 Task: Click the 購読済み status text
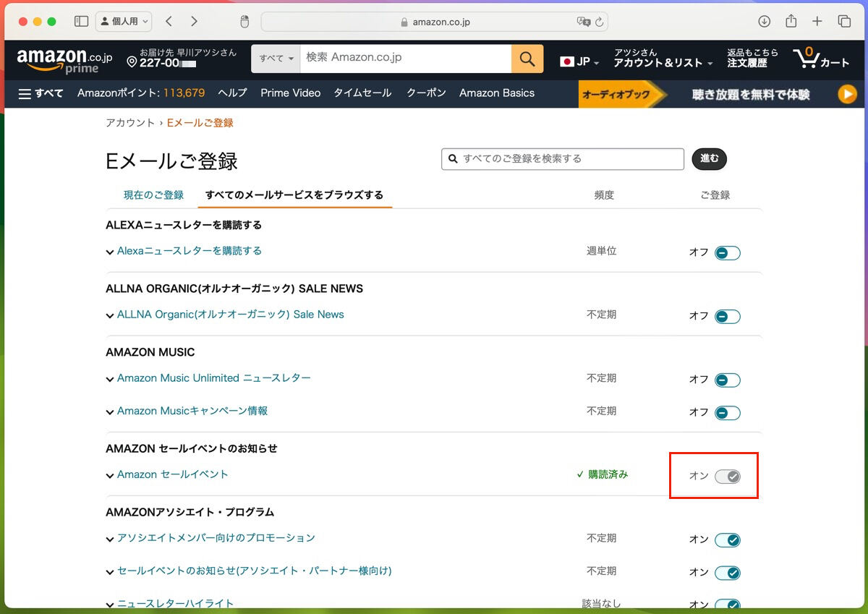coord(603,475)
